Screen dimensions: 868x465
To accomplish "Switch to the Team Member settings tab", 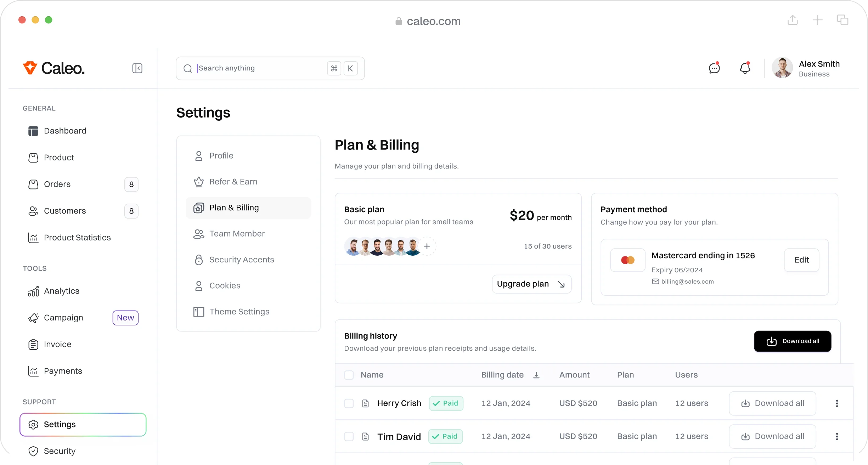I will pyautogui.click(x=237, y=233).
